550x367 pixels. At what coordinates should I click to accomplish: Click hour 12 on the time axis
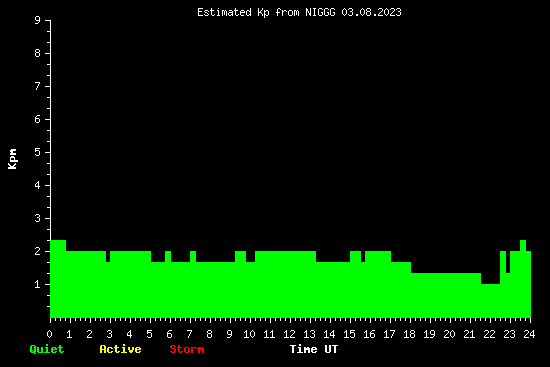point(289,334)
